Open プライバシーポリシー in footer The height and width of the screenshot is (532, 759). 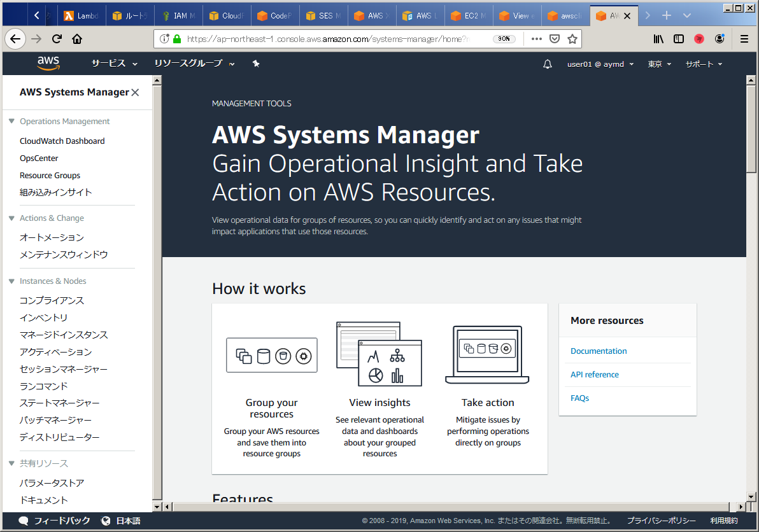coord(661,521)
